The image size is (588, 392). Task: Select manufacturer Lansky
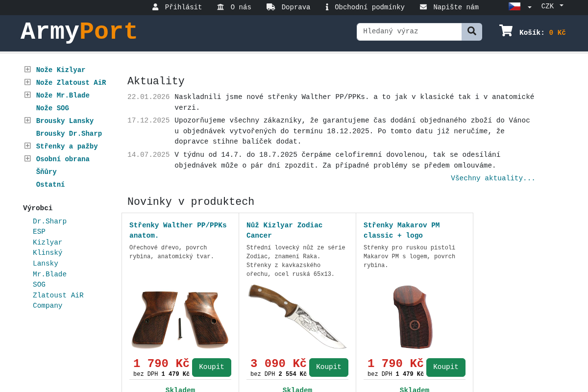(46, 264)
